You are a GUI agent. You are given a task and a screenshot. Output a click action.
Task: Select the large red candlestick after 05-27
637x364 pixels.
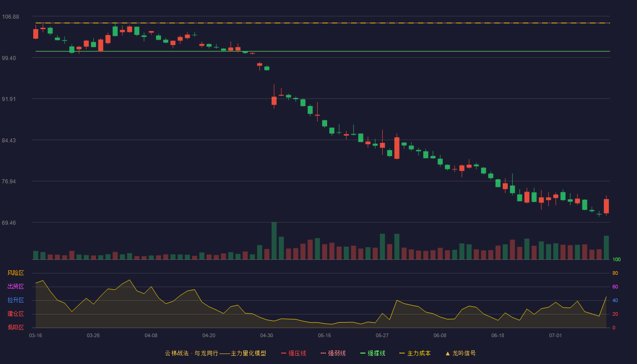pyautogui.click(x=397, y=148)
